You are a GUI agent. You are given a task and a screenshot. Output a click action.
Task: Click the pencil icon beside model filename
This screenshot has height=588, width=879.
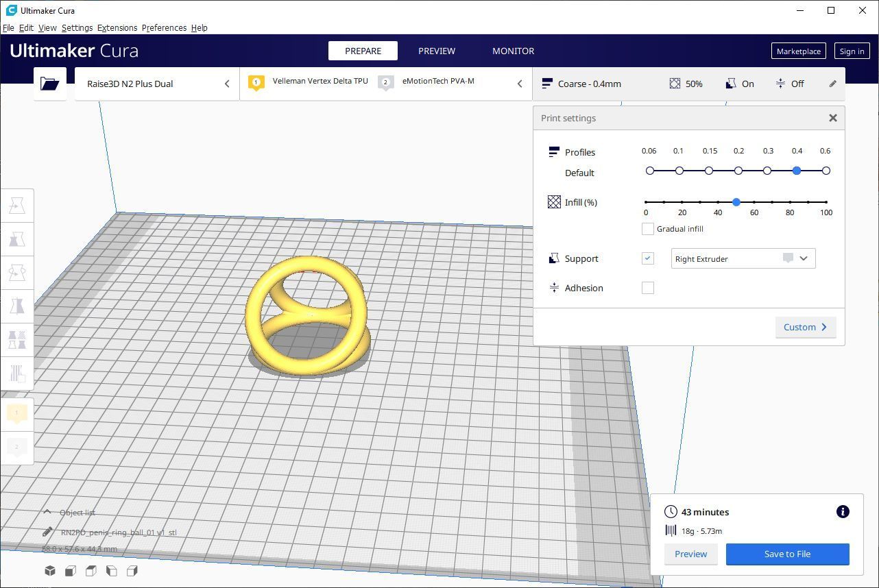[47, 532]
